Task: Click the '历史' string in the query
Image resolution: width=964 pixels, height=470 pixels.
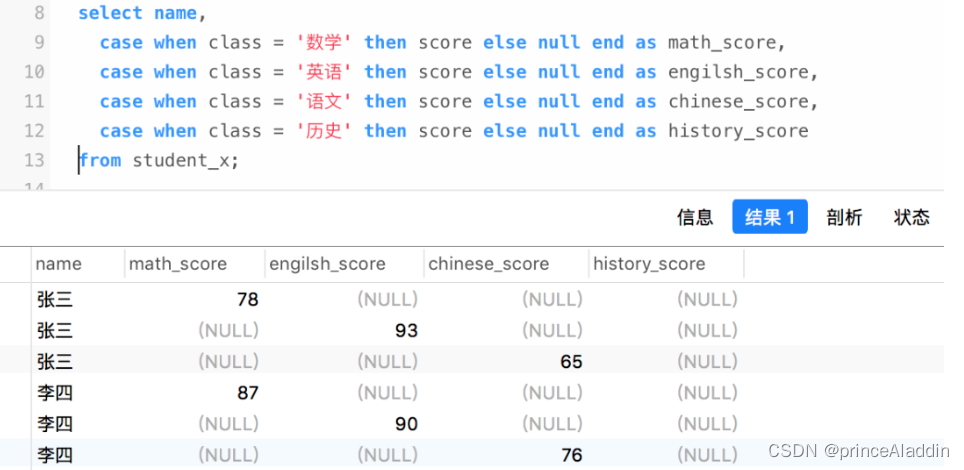Action: click(x=324, y=131)
